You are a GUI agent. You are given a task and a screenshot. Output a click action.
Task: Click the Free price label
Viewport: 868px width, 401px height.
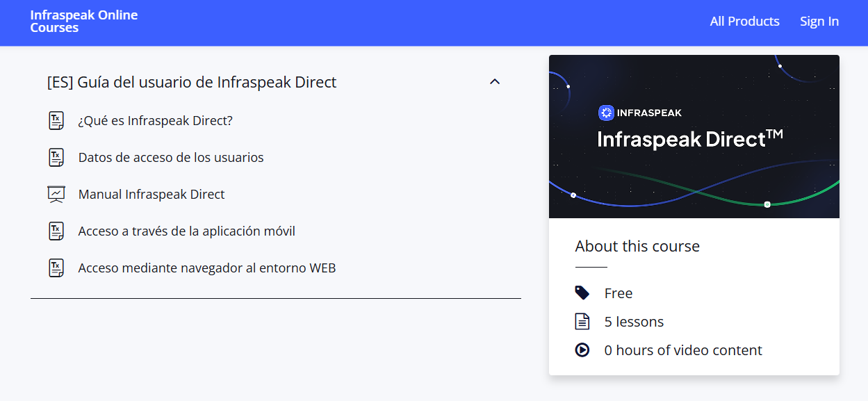619,293
